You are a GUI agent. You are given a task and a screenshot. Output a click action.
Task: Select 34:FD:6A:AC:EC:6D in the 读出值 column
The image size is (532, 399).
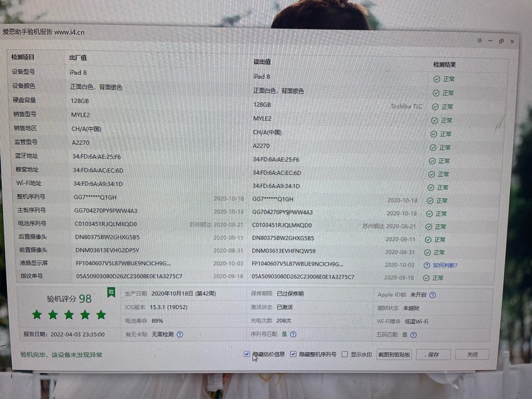(x=277, y=173)
